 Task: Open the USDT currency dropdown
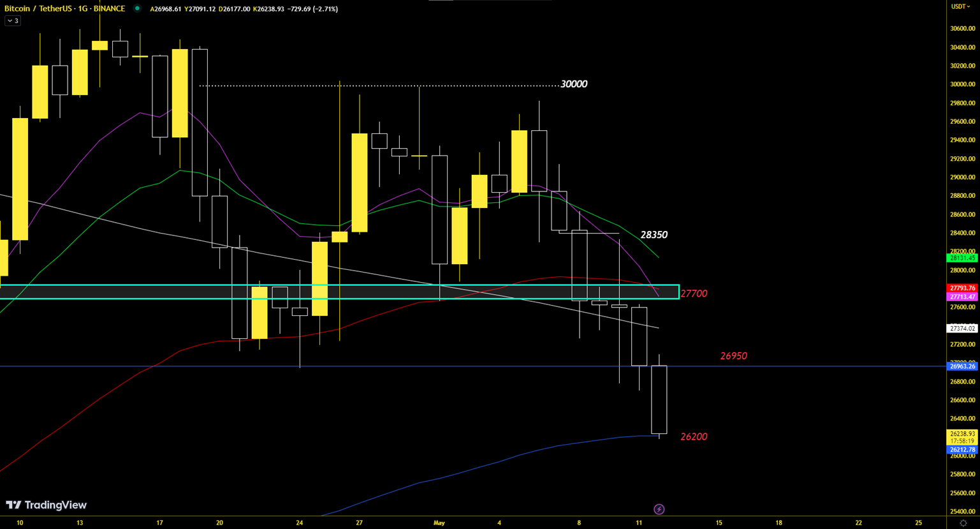click(x=960, y=6)
